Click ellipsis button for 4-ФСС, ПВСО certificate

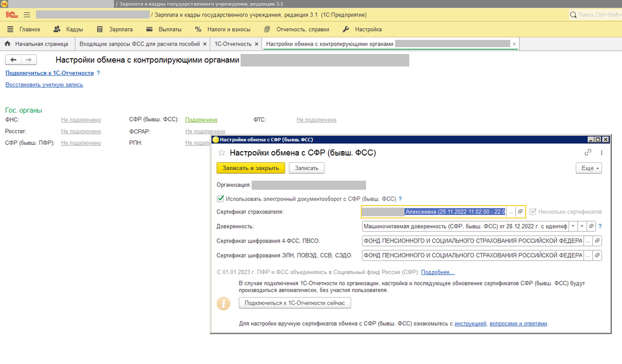[588, 241]
